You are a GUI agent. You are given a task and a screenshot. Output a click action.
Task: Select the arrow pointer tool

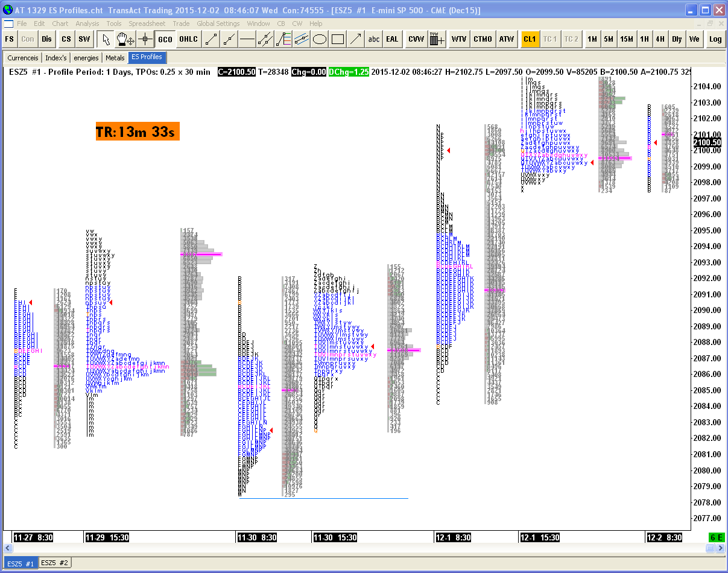pyautogui.click(x=106, y=39)
